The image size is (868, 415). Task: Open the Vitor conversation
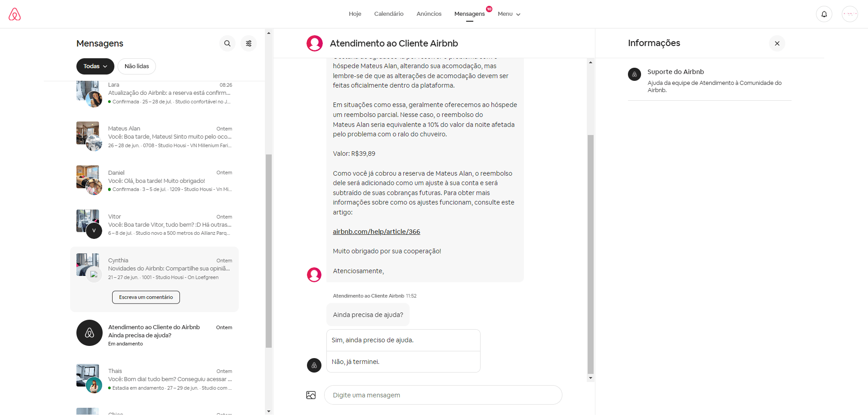154,224
